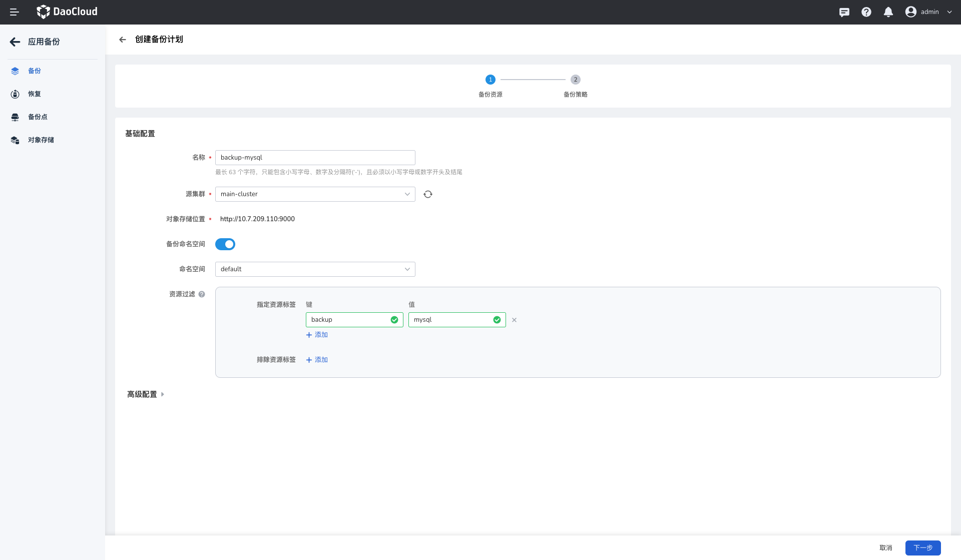Open the help question mark icon
Image resolution: width=961 pixels, height=560 pixels.
click(x=866, y=12)
